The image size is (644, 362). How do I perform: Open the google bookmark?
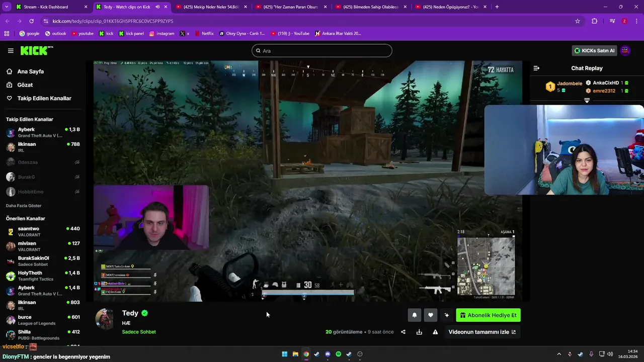point(29,34)
